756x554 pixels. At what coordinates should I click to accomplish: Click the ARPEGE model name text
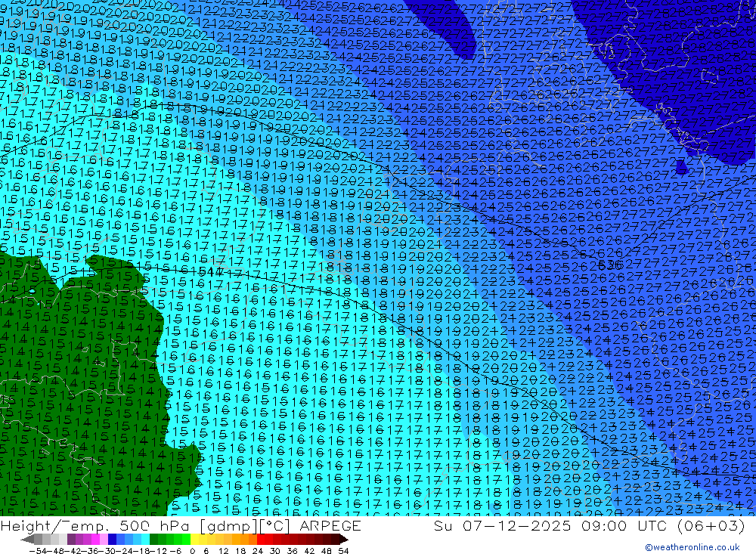click(x=330, y=526)
